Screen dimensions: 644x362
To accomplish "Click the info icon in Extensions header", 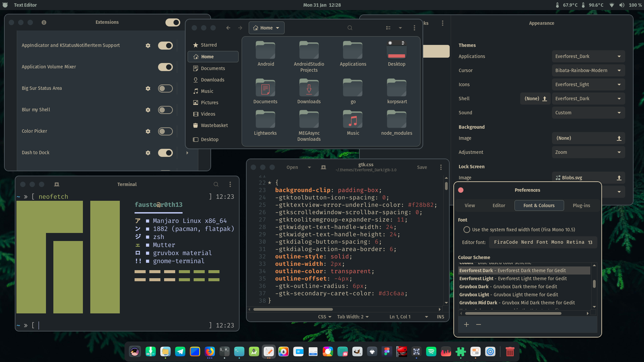I will pos(44,22).
